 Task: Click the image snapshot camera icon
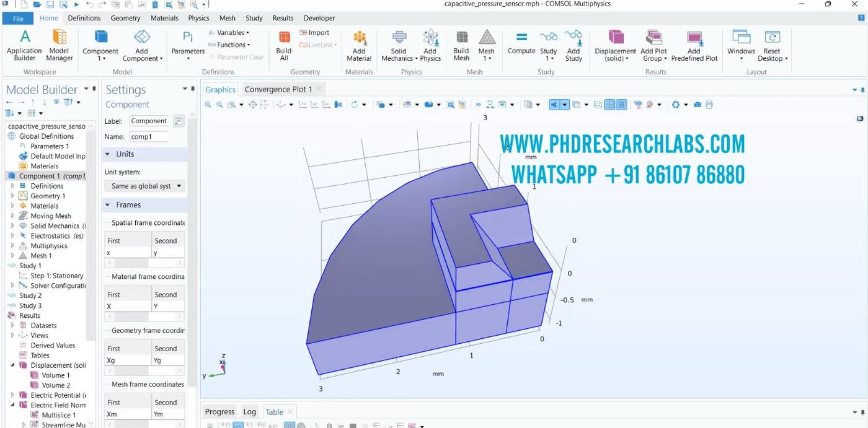point(698,105)
